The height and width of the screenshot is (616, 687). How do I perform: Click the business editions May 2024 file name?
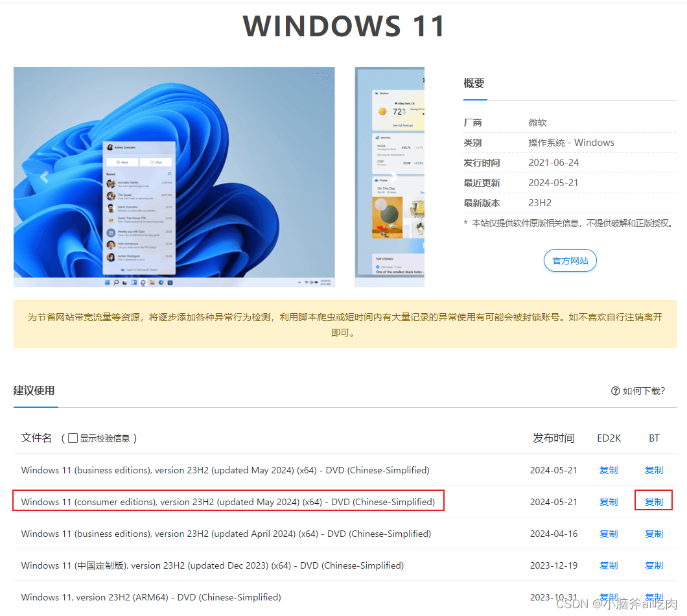pyautogui.click(x=225, y=470)
